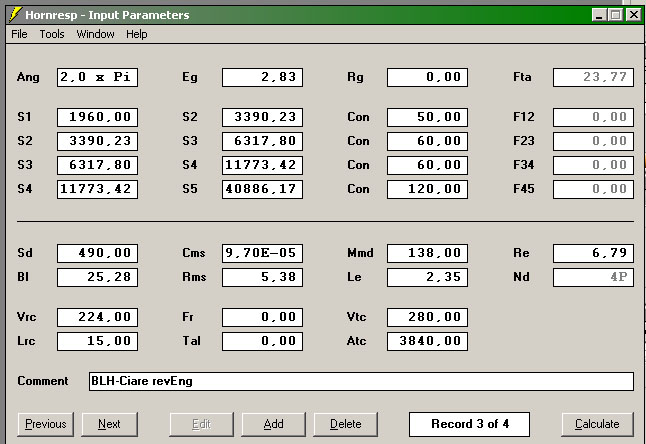Select the Vrc field with 224,00
This screenshot has width=646, height=444.
coord(97,317)
